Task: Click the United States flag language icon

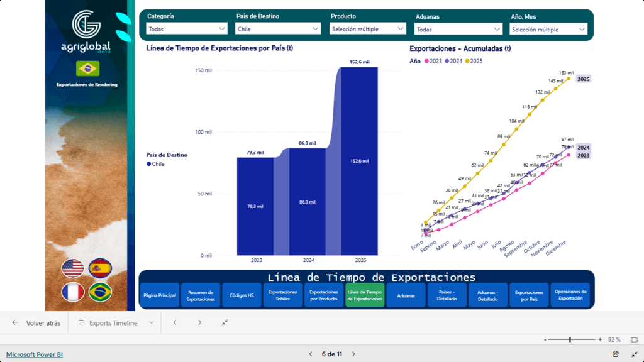Action: [x=72, y=268]
